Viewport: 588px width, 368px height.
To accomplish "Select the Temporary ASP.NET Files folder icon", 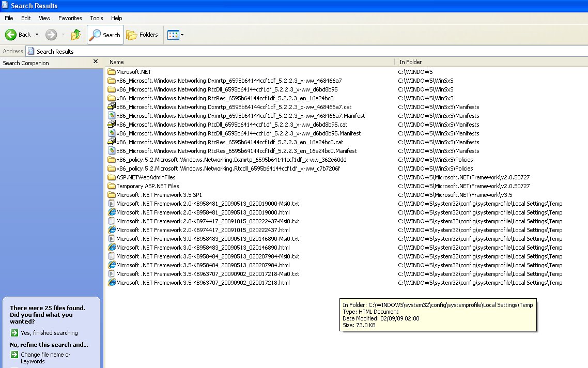I will point(112,186).
